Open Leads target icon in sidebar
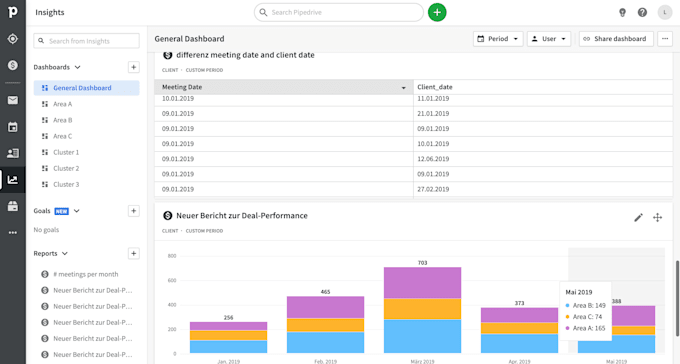 [x=13, y=39]
